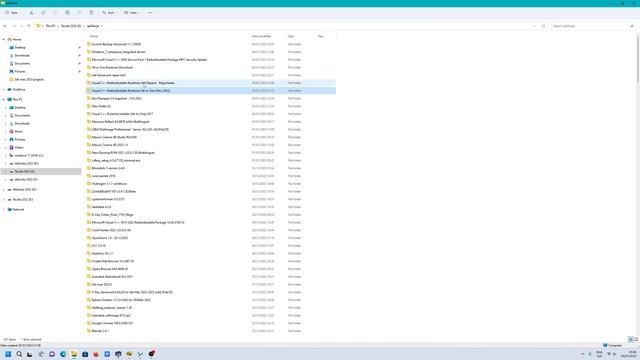Go back with the Back arrow
640x360 pixels.
(5, 26)
